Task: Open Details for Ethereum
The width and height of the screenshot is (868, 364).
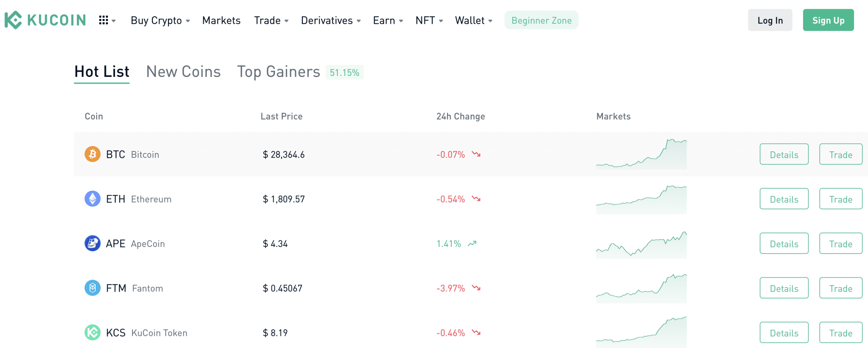Action: (x=784, y=199)
